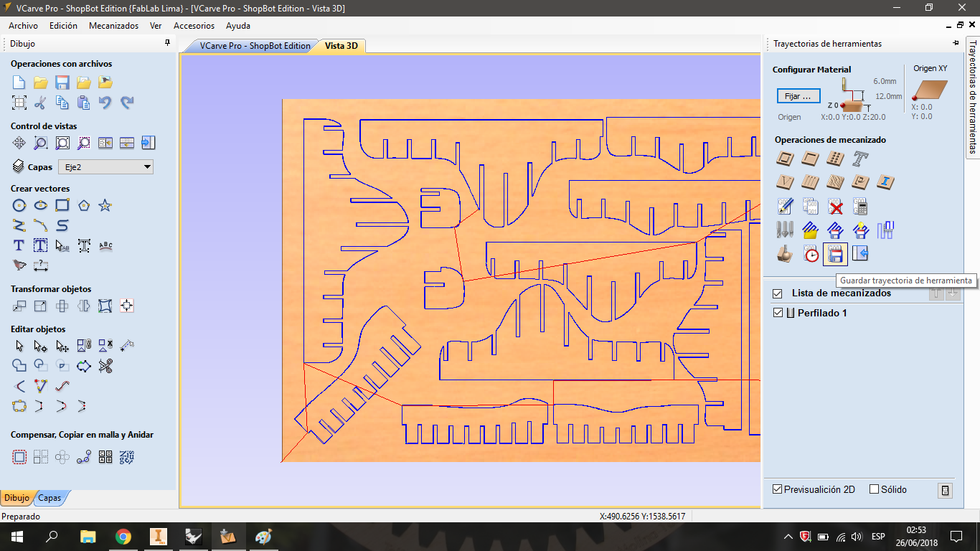Open Windows Start menu
Viewport: 980px width, 551px height.
17,537
